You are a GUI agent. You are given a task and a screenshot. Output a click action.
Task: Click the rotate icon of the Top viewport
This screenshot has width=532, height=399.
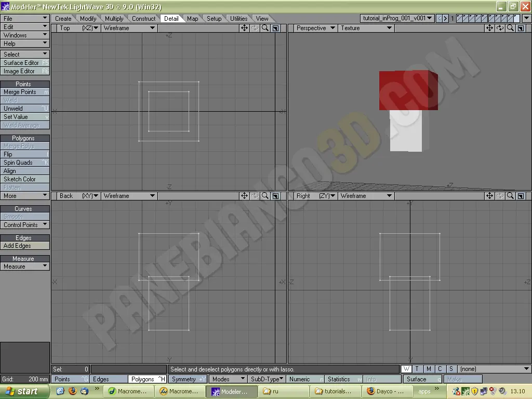(x=255, y=28)
